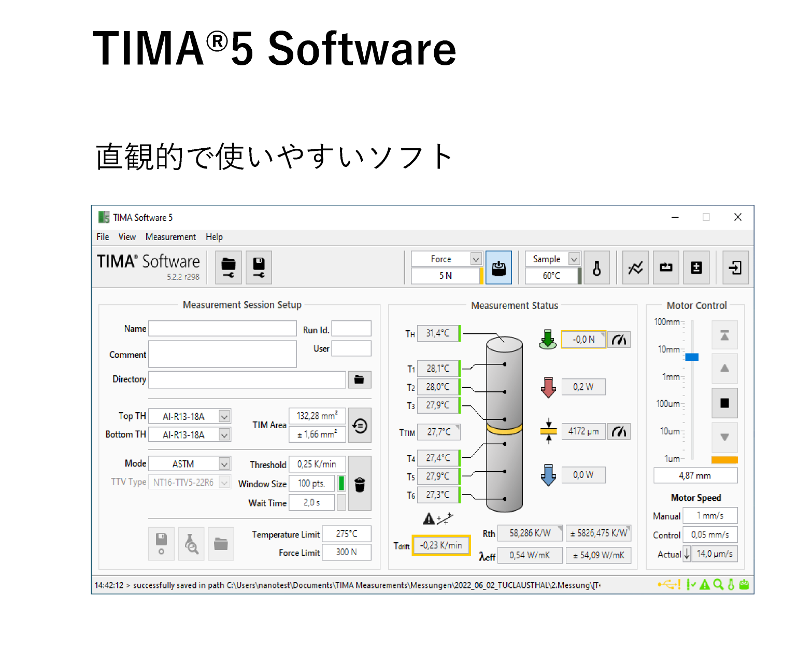Image resolution: width=812 pixels, height=648 pixels.
Task: Click the USB connection warning icon in statusbar
Action: (669, 584)
